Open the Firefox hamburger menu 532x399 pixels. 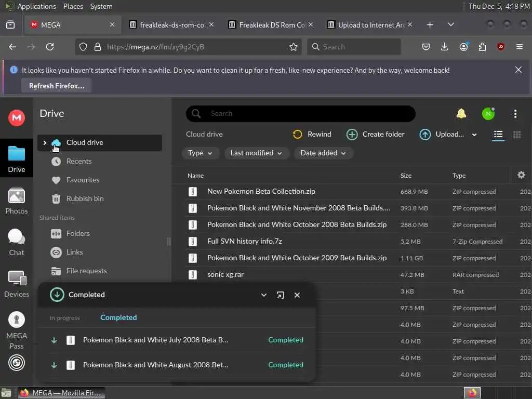(520, 47)
